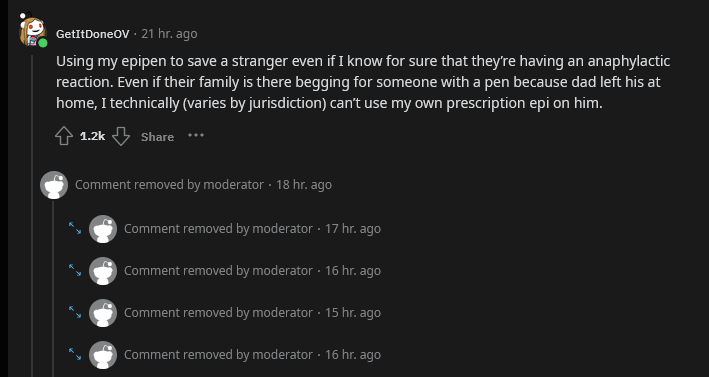Image resolution: width=709 pixels, height=377 pixels.
Task: Expand the first removed comment from 16 hr. ago
Action: 75,270
